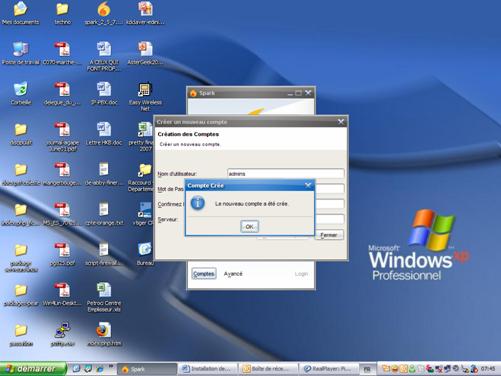501x376 pixels.
Task: Open the delegue_du PDF file
Action: coord(62,93)
